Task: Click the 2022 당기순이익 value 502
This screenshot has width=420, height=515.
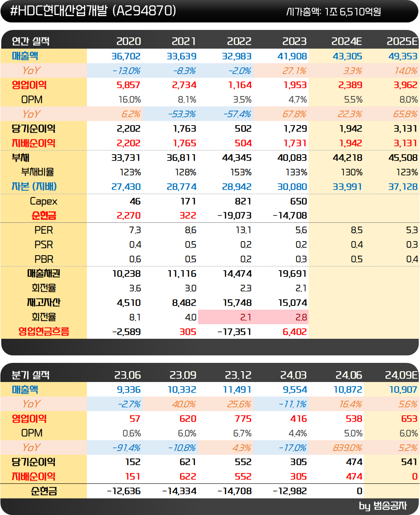Action: coord(243,128)
